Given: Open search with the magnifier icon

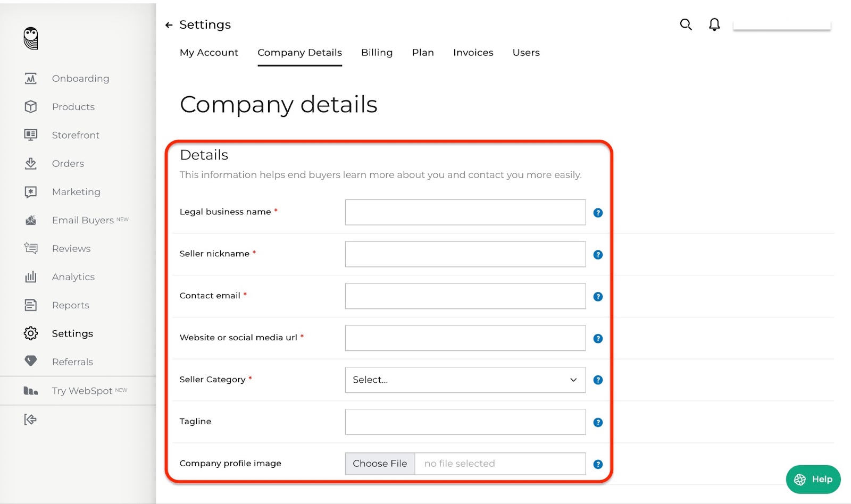Looking at the screenshot, I should pos(686,24).
